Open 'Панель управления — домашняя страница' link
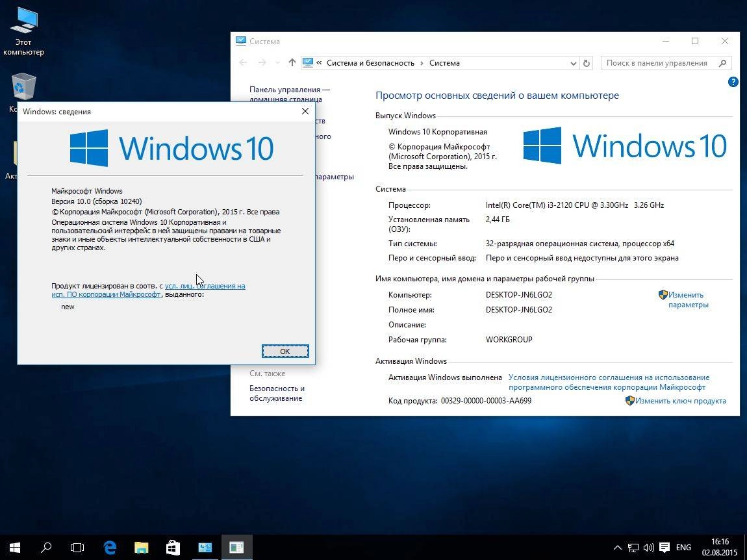Image resolution: width=747 pixels, height=560 pixels. [289, 94]
